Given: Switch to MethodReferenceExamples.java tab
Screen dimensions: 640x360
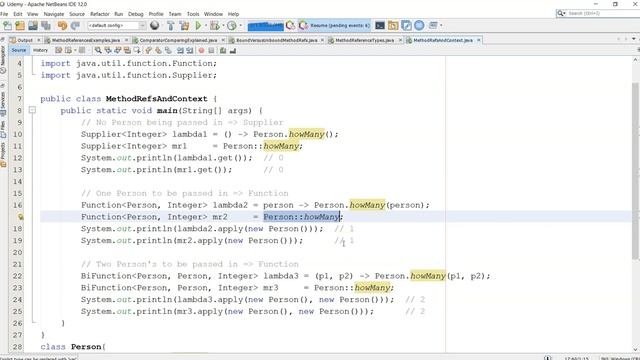Looking at the screenshot, I should 86,40.
